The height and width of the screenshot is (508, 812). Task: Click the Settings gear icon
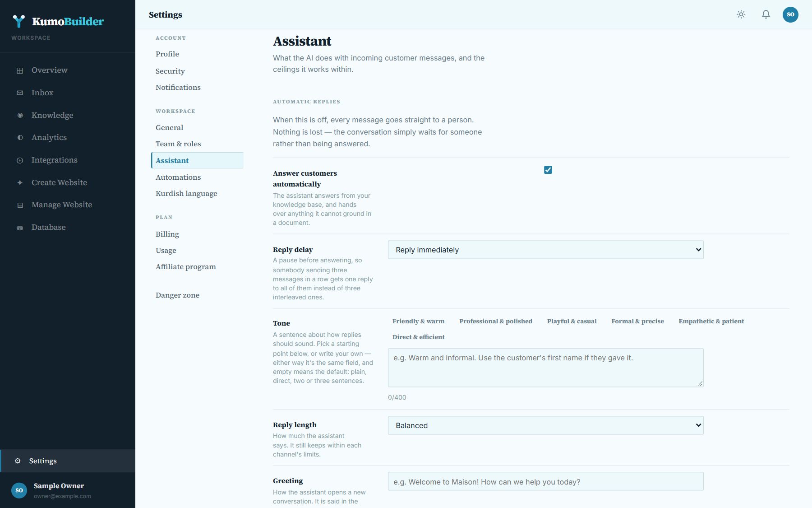coord(18,461)
